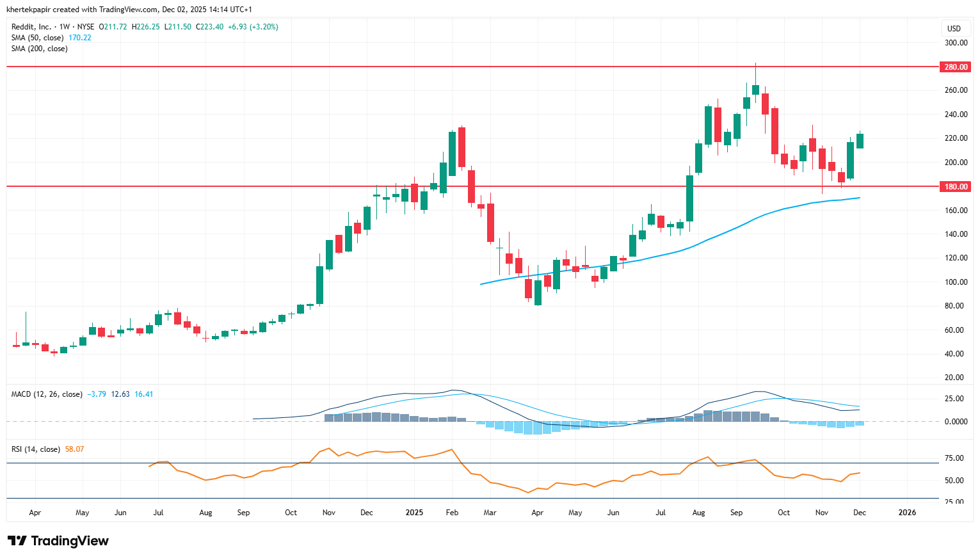Select the 2026 time axis label
Viewport: 980px width, 560px height.
click(907, 513)
